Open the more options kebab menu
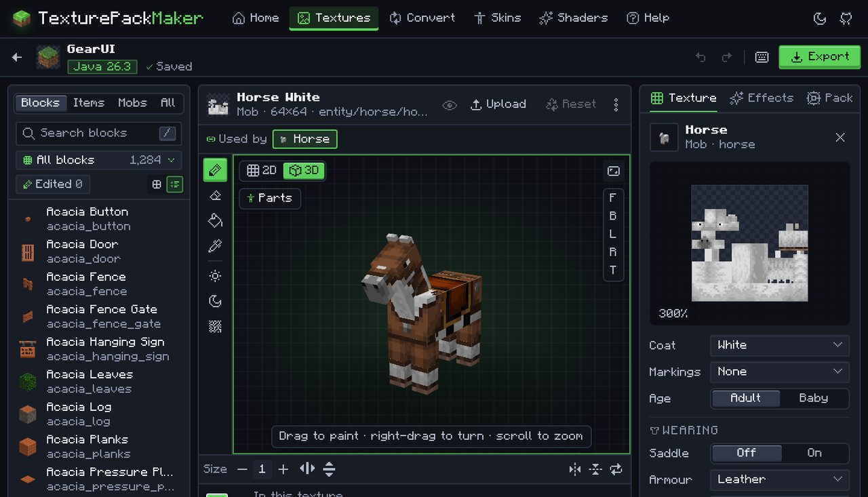Image resolution: width=868 pixels, height=497 pixels. 616,104
